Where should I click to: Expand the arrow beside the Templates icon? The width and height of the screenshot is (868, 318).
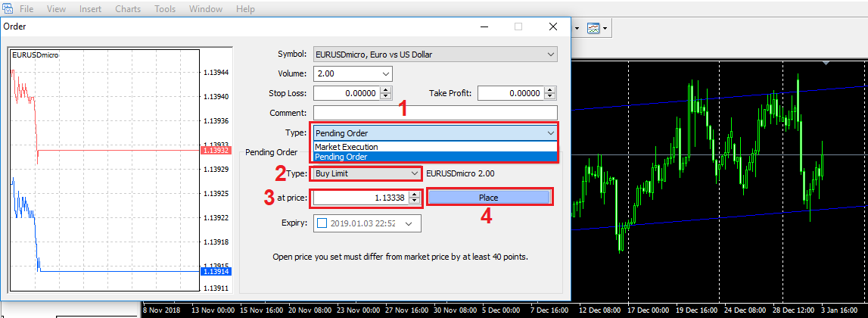pos(605,27)
